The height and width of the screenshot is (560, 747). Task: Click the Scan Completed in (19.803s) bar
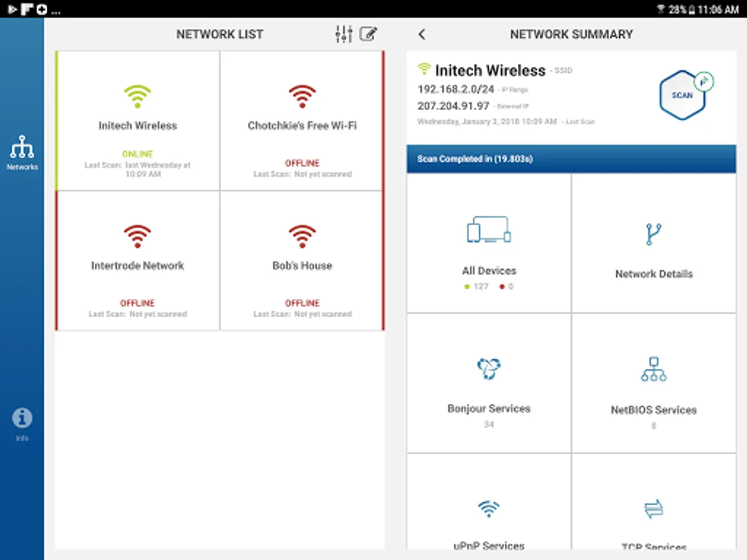571,159
